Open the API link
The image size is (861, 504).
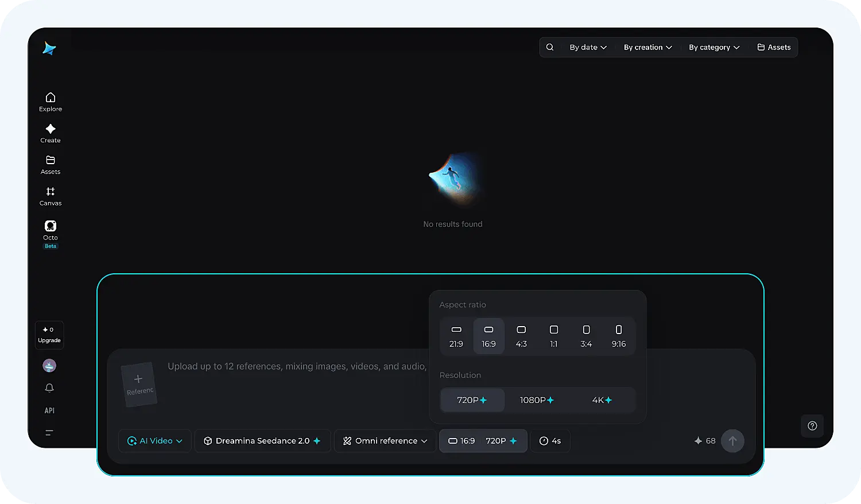pos(49,410)
